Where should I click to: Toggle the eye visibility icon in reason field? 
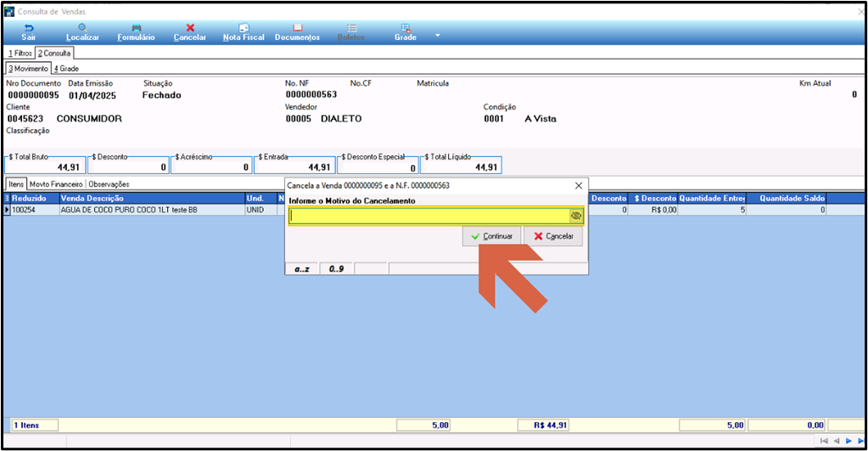tap(576, 216)
